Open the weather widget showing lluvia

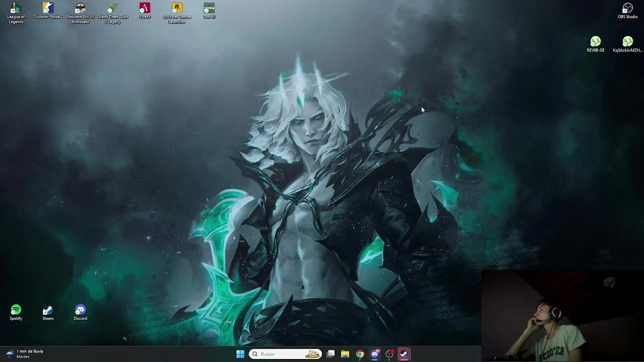(25, 354)
